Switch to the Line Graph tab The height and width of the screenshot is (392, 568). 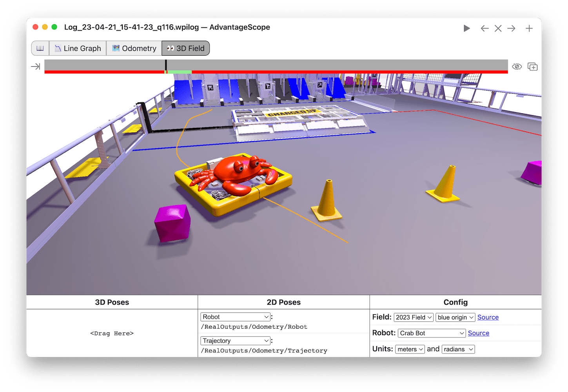click(x=77, y=48)
